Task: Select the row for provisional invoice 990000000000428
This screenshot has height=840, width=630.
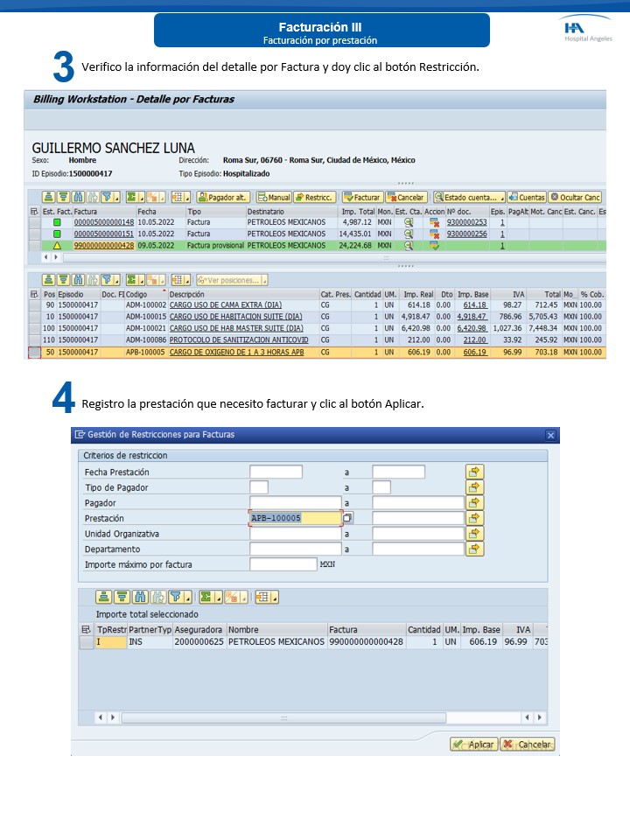Action: tap(34, 246)
